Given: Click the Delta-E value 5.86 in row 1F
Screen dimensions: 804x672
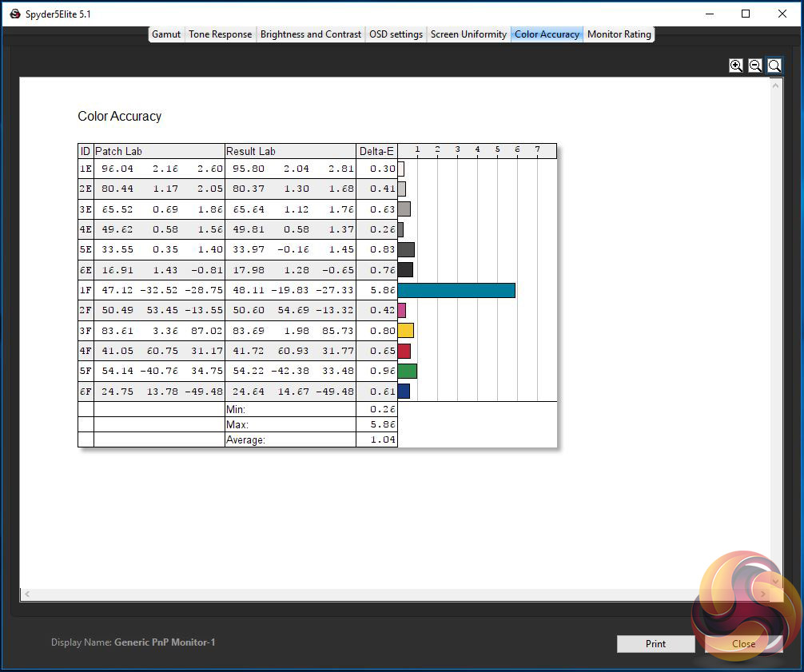Looking at the screenshot, I should [x=383, y=290].
